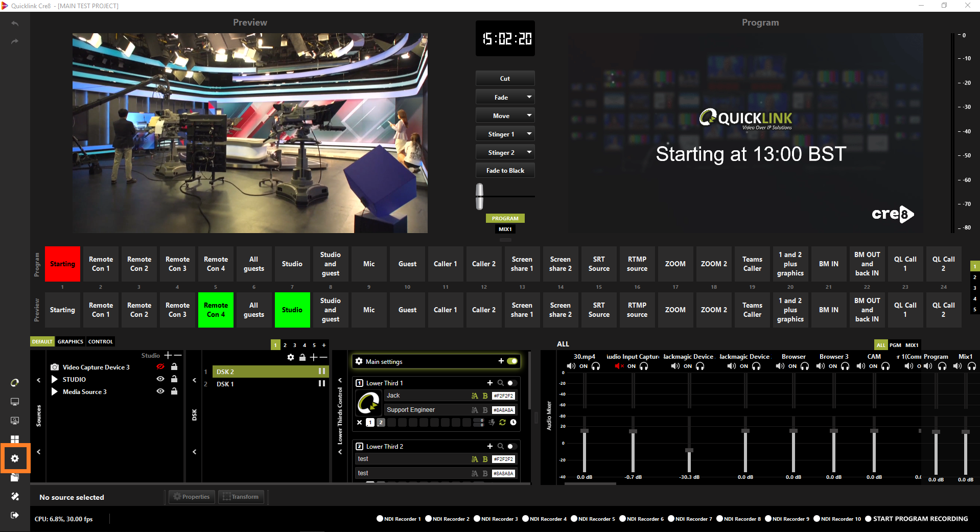Screen dimensions: 980x532
Task: Monitor 30.mp4 with headphones icon
Action: (x=596, y=366)
